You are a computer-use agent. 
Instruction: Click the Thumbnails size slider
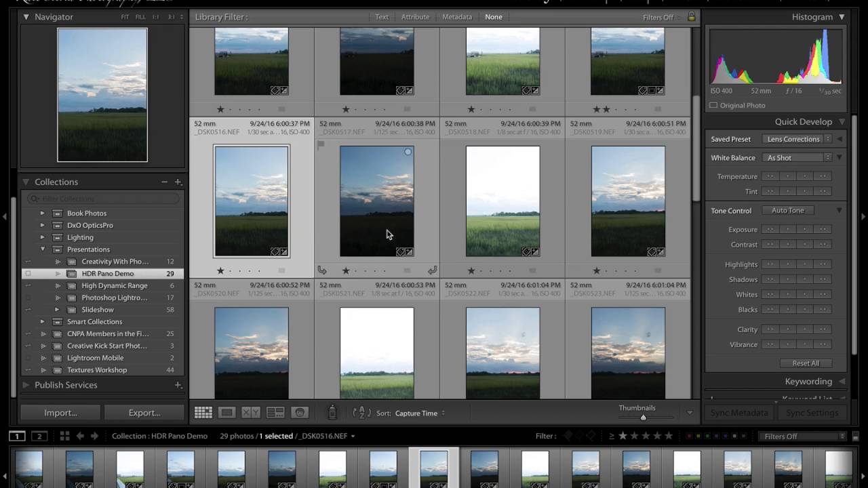643,418
